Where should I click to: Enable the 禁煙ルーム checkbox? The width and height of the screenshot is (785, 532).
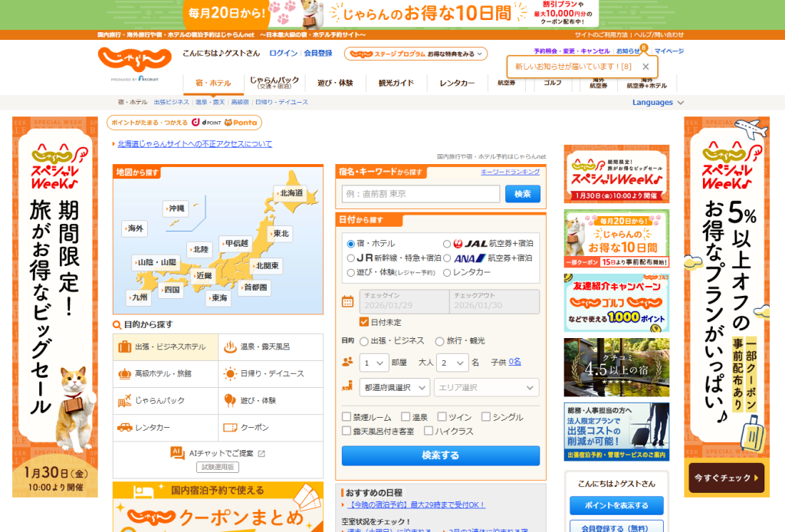[346, 417]
